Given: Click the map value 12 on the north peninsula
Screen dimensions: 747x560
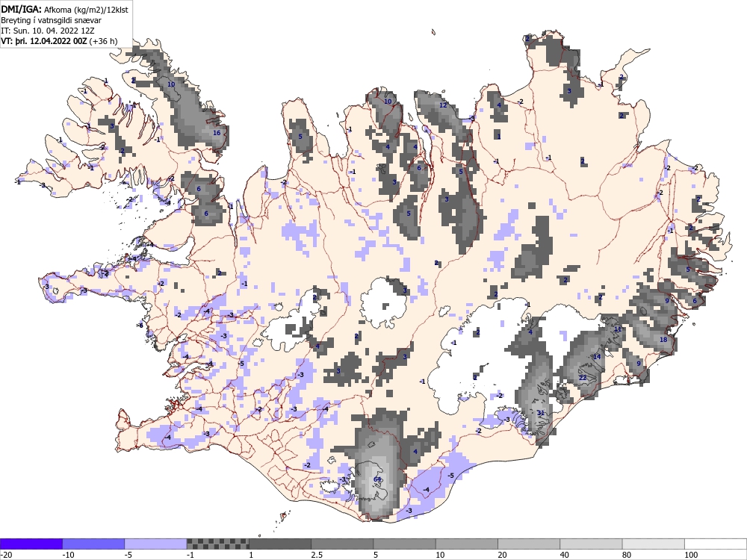Looking at the screenshot, I should (443, 105).
